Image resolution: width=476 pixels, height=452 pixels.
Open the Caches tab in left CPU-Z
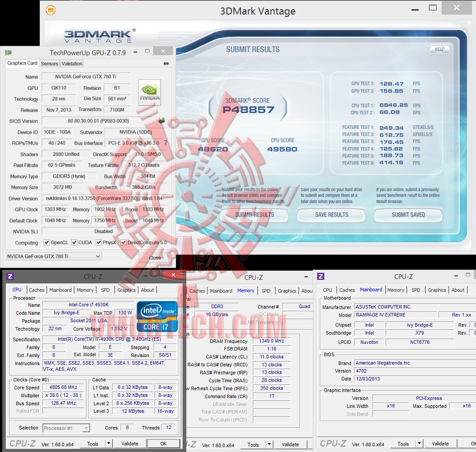[37, 290]
